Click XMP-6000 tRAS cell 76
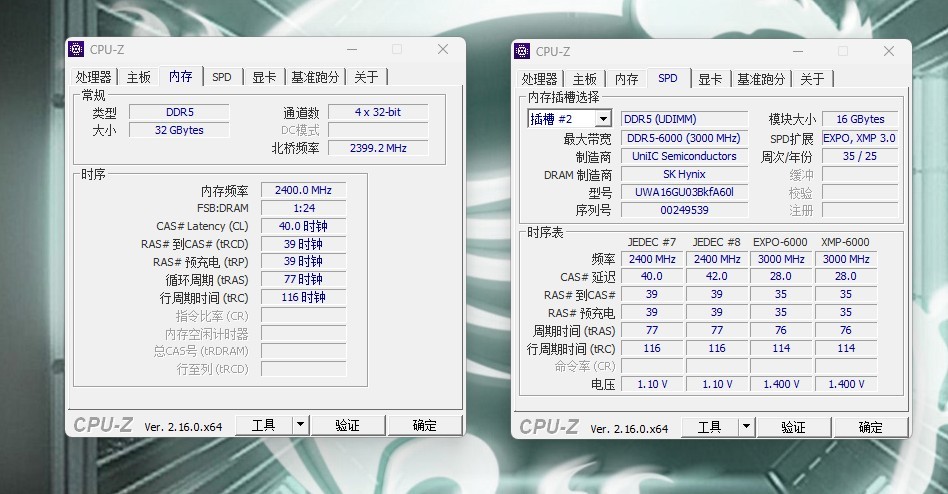 (x=846, y=330)
